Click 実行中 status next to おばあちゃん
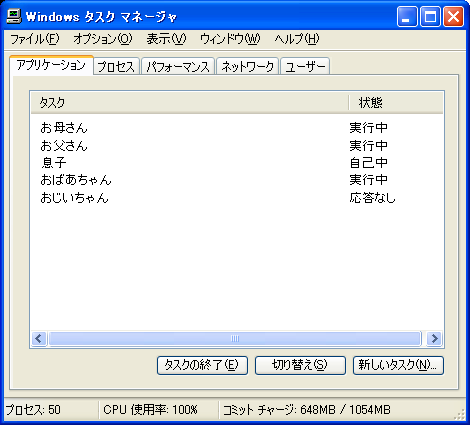 pos(368,180)
